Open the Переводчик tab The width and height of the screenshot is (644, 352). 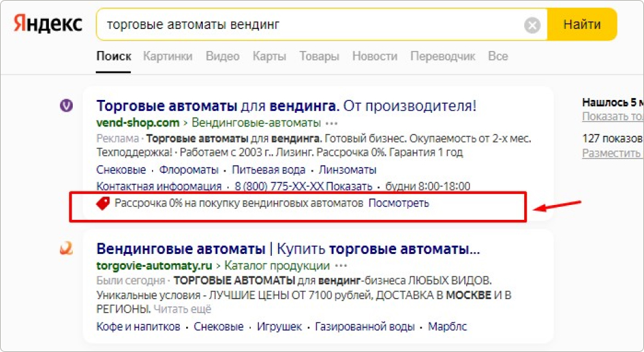coord(443,56)
